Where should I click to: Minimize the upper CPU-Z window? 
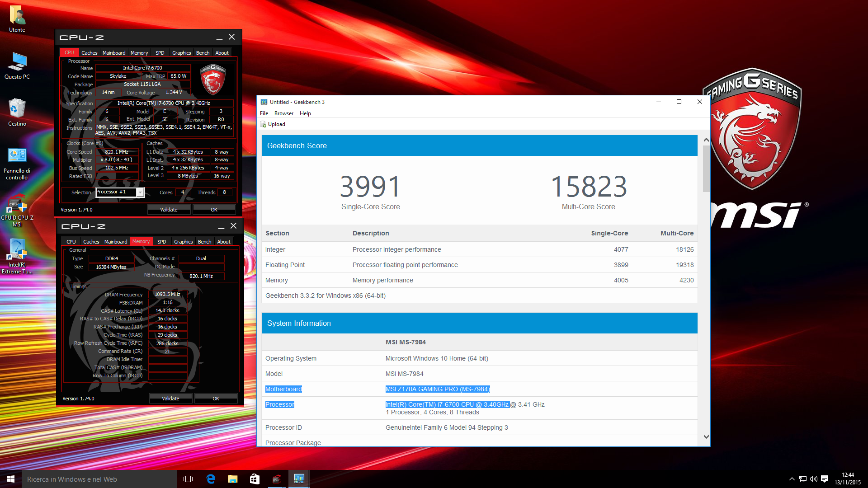pyautogui.click(x=219, y=38)
